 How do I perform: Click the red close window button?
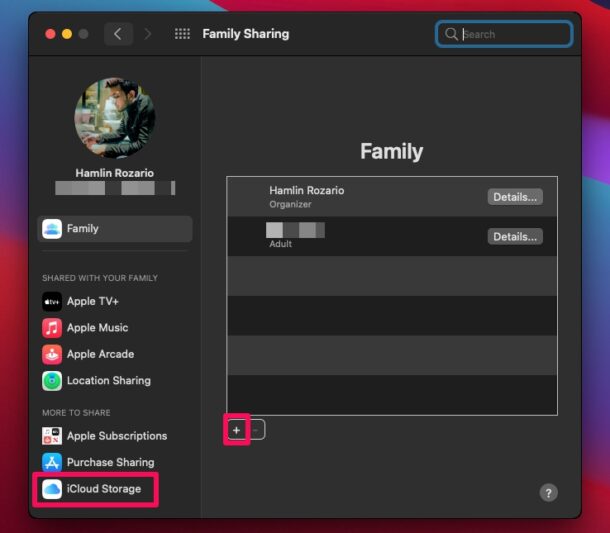[50, 34]
